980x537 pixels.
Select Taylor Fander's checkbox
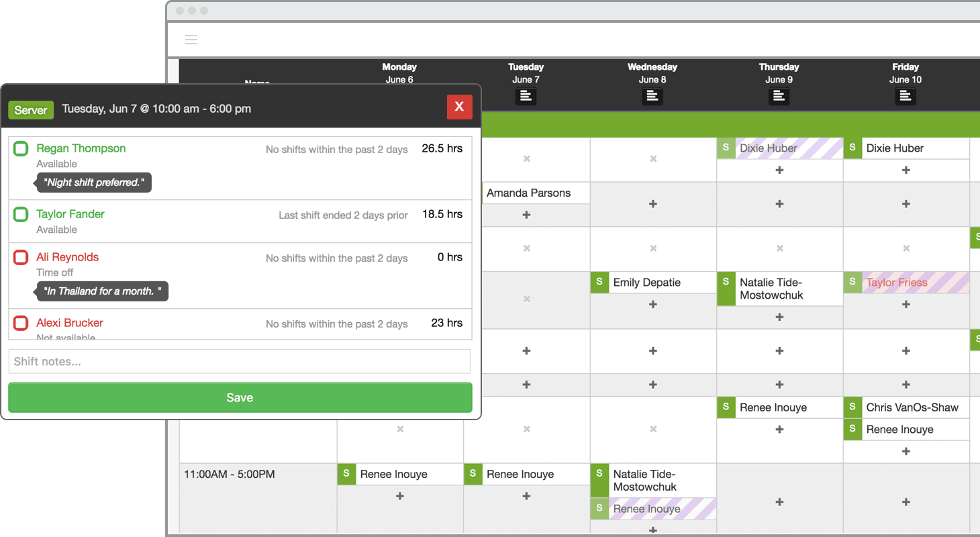point(20,213)
